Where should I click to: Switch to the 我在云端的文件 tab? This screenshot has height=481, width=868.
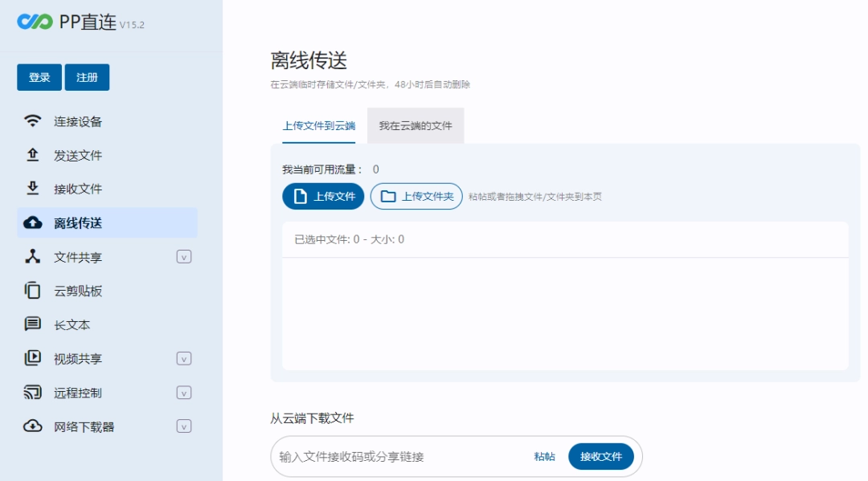pyautogui.click(x=416, y=125)
